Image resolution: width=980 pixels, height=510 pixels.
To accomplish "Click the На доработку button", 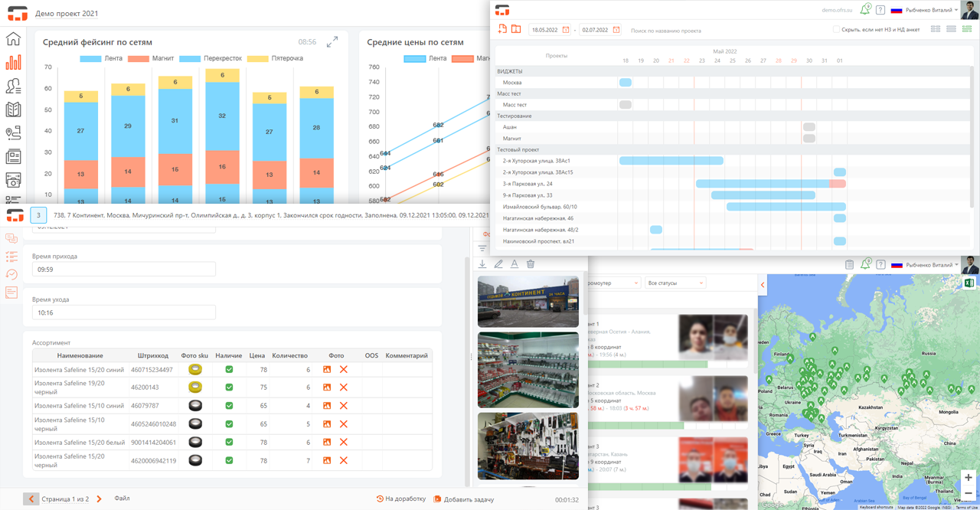I will (x=401, y=499).
